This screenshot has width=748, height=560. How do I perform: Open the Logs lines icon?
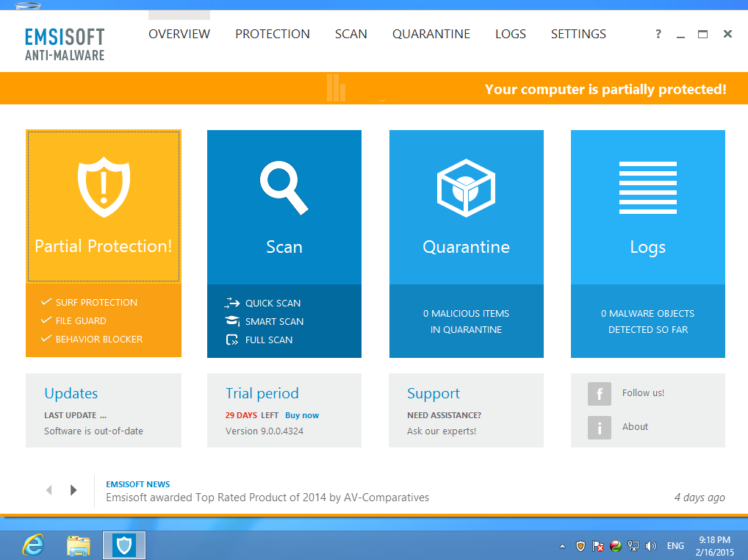(x=648, y=187)
